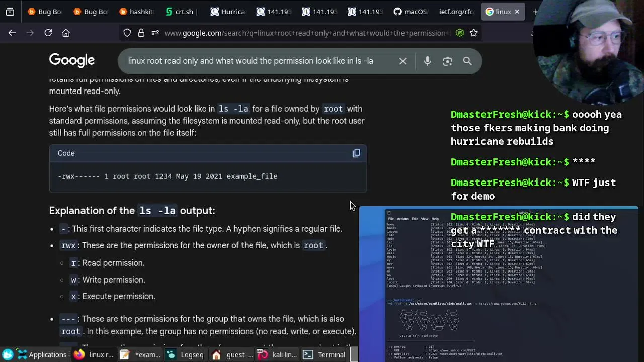Image resolution: width=644 pixels, height=362 pixels.
Task: Click the '-rwx------ 1 root root' code line
Action: coord(168,176)
